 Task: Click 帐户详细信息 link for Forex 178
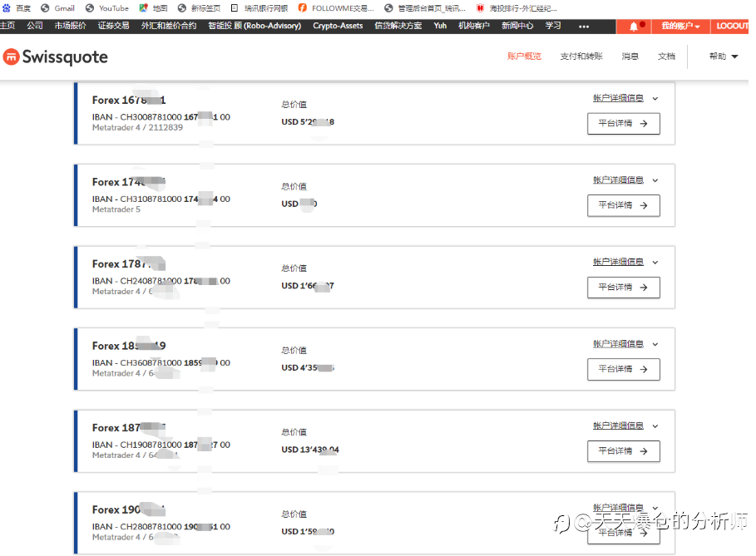pyautogui.click(x=618, y=262)
